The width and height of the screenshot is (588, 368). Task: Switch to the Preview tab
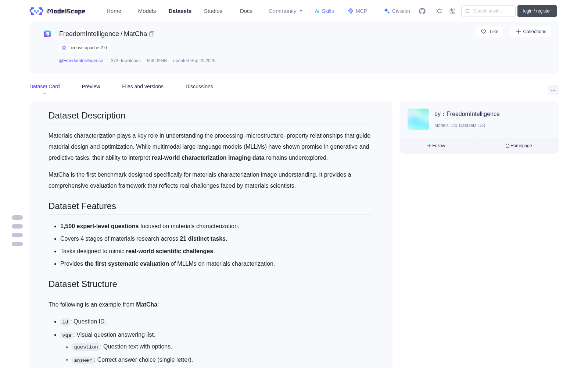(91, 86)
